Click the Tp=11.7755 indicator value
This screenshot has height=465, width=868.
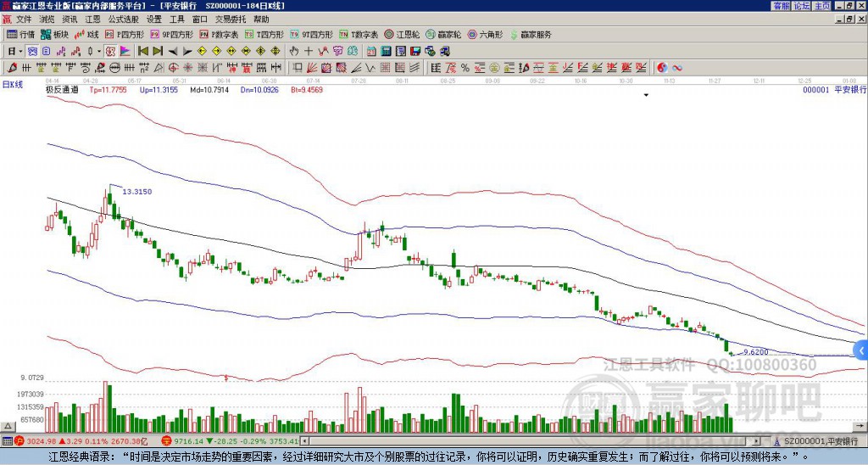108,89
